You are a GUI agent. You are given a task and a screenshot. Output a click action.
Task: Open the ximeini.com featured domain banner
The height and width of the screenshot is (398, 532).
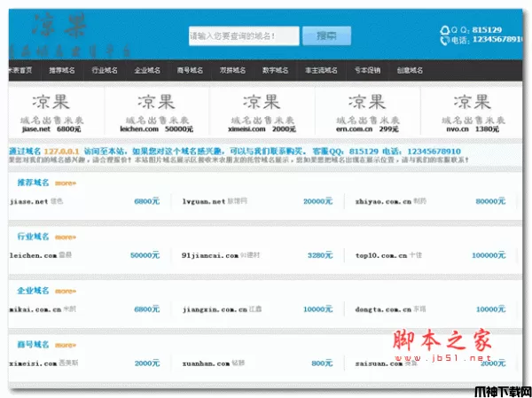click(x=262, y=113)
